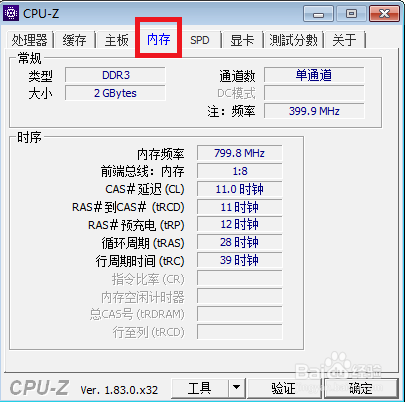Switch to the SPD tab

pos(200,40)
